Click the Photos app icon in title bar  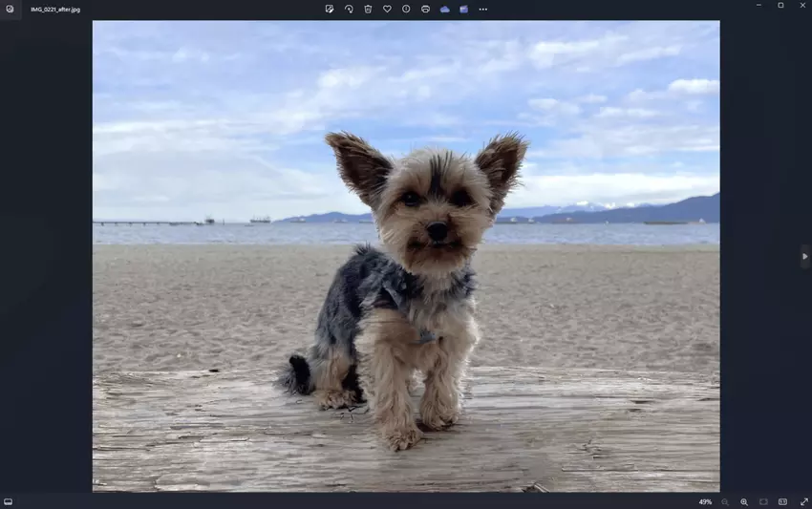[10, 9]
